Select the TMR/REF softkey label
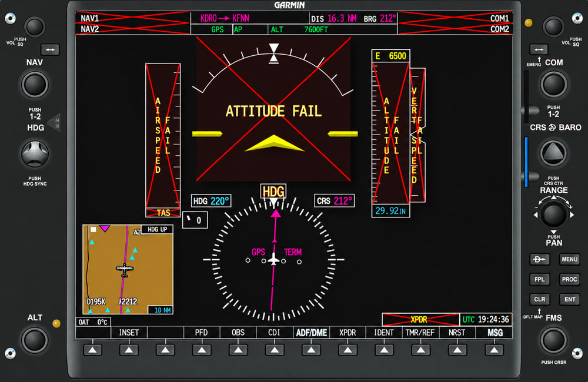The height and width of the screenshot is (382, 588). tap(420, 333)
